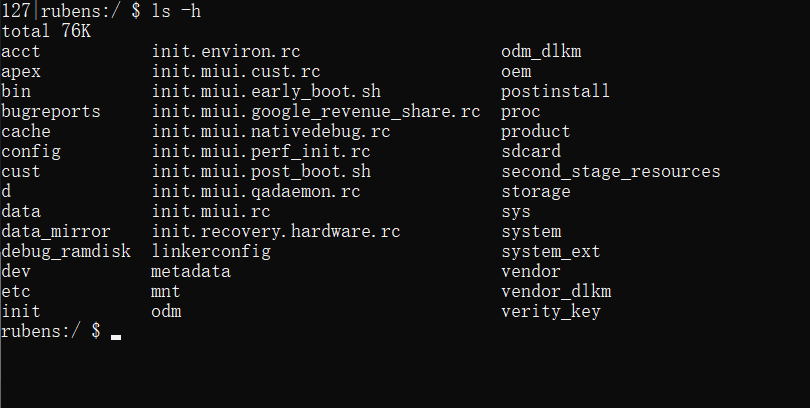Click the "total 76K" output line
This screenshot has height=408, width=810.
coord(46,31)
